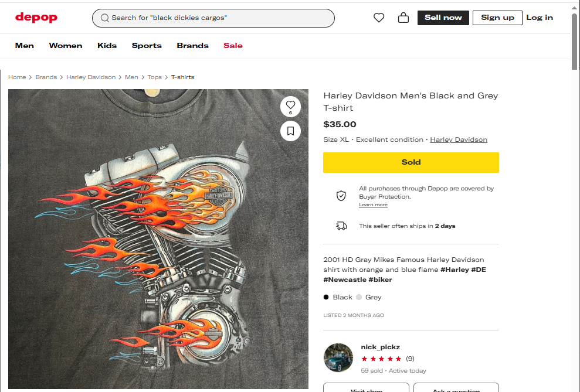Screen dimensions: 580x392
Task: Open the likes heart icon in header
Action: [379, 18]
